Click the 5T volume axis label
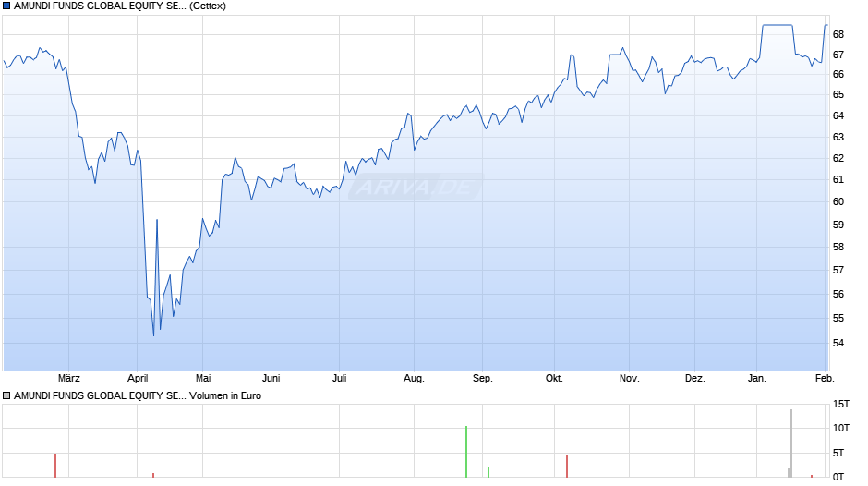Viewport: 868px width, 486px height. coord(838,454)
